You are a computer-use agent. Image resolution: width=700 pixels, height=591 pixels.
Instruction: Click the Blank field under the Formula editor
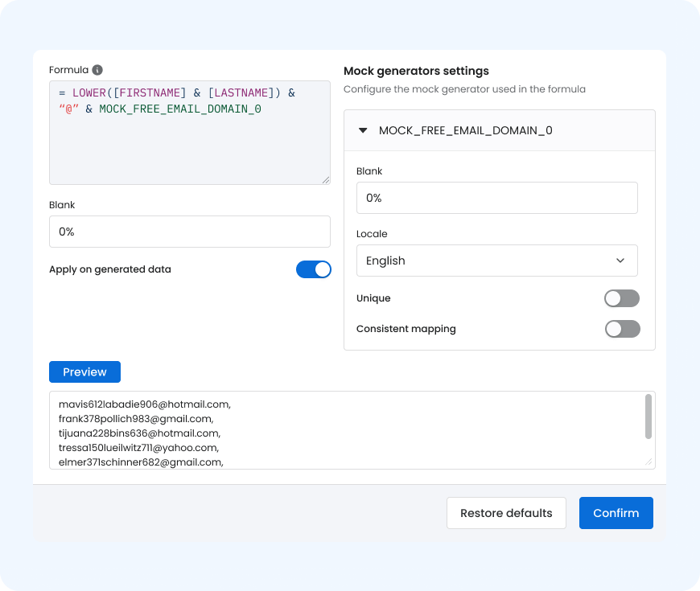pos(190,232)
